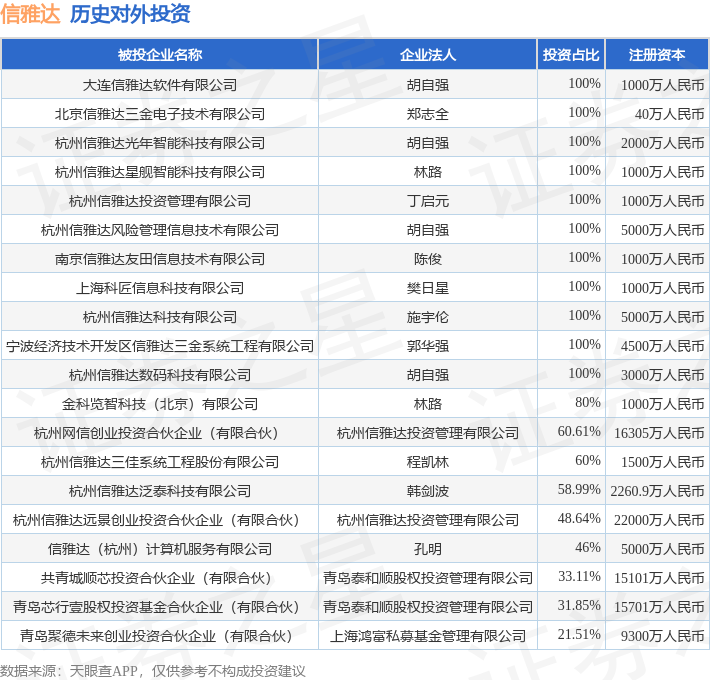Click registered capital 15101万人民币
This screenshot has height=680, width=710.
tap(659, 578)
